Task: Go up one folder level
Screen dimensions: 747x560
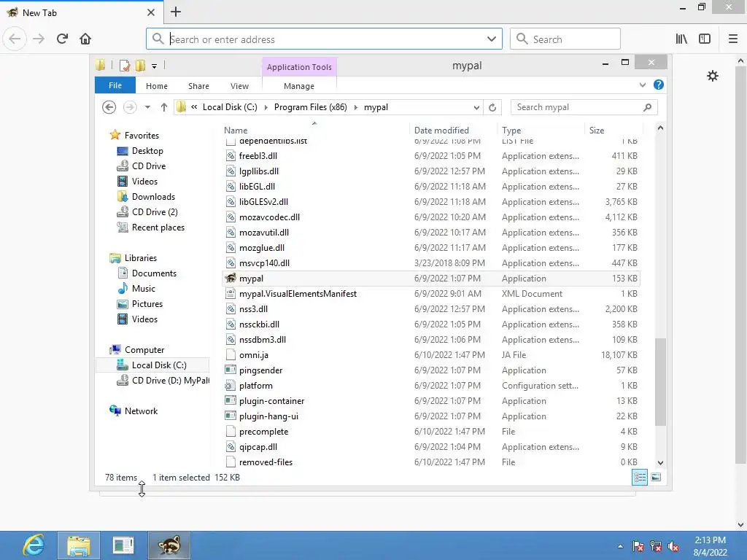Action: tap(164, 107)
